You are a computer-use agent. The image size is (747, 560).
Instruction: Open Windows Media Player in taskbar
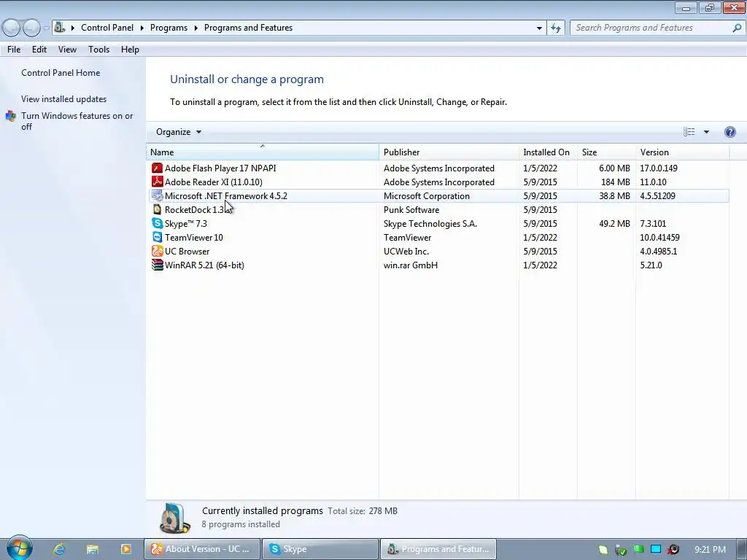click(x=125, y=549)
